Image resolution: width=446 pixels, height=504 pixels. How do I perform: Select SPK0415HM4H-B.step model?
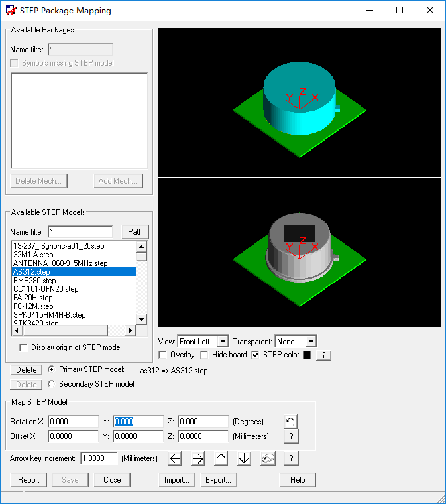point(74,315)
